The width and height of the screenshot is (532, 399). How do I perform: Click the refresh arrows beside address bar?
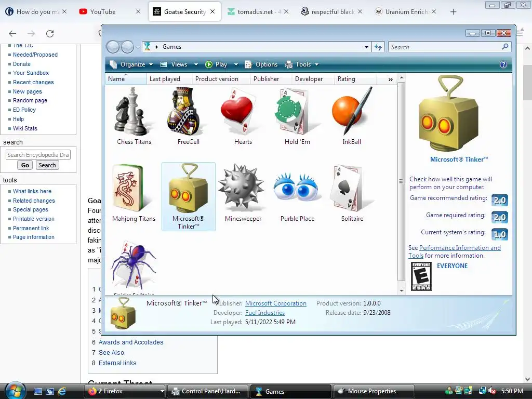click(x=378, y=47)
